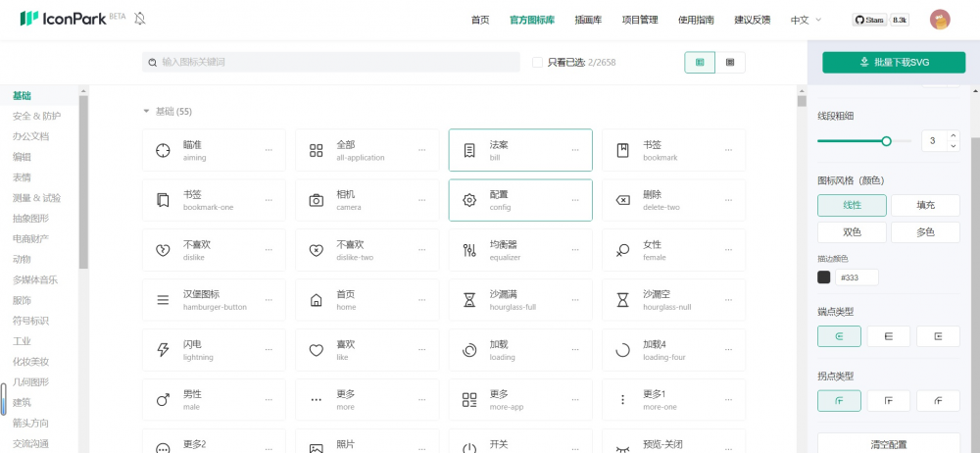This screenshot has height=453, width=980.
Task: Select the 线性 icon style
Action: [852, 205]
